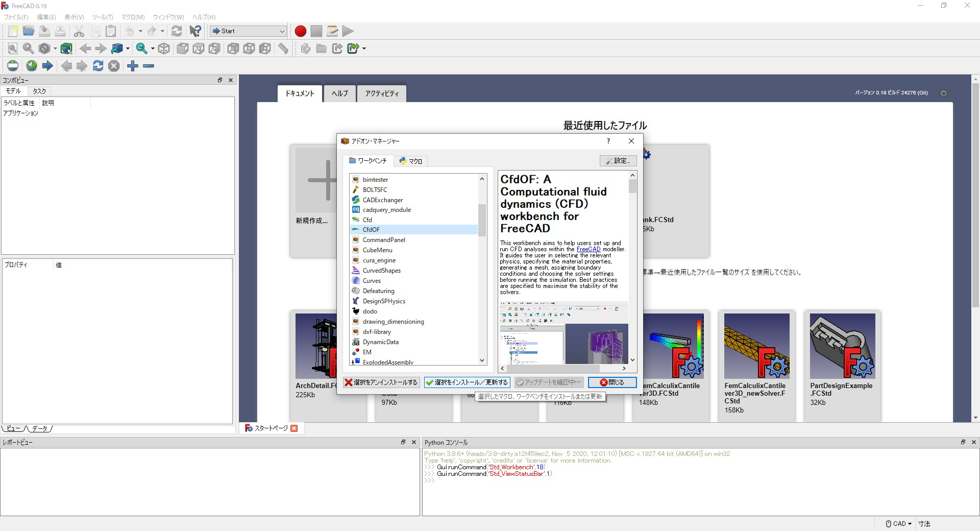The width and height of the screenshot is (980, 531).
Task: Open Addon Manager 設定 dialog
Action: click(618, 161)
